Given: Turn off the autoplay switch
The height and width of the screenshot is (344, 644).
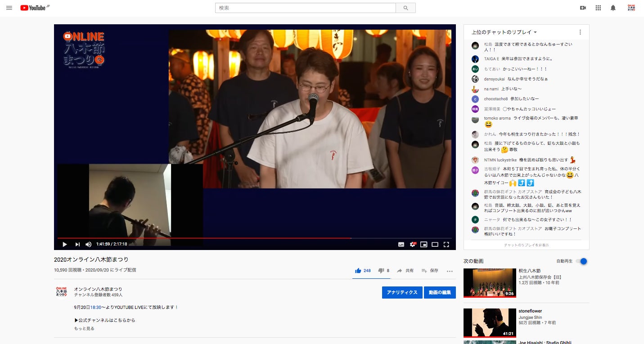Looking at the screenshot, I should pyautogui.click(x=583, y=261).
